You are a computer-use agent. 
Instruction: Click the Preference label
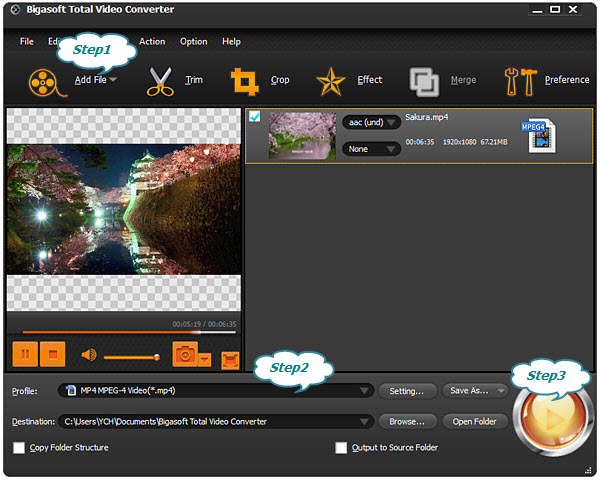567,80
